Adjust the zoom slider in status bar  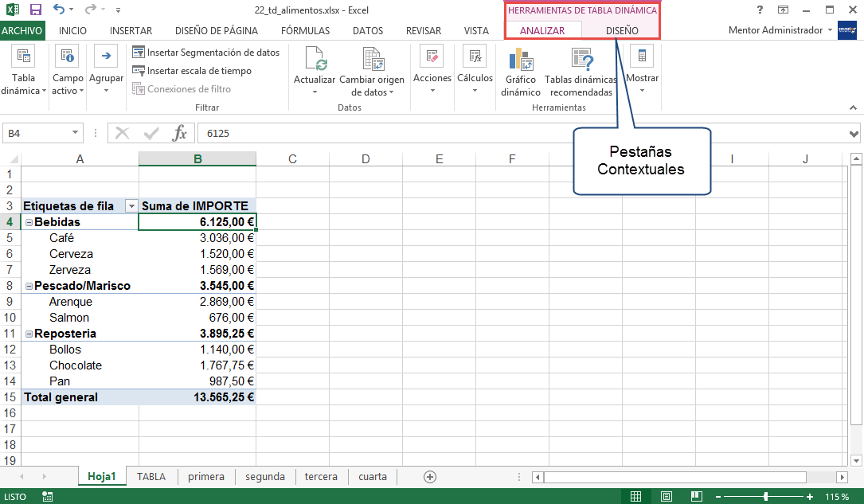(x=764, y=495)
